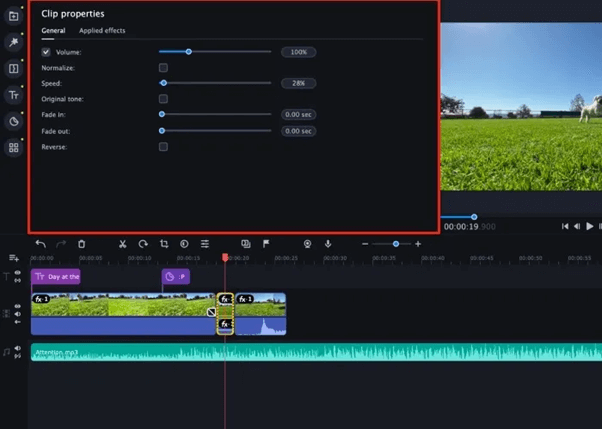602x429 pixels.
Task: Select the Crop tool in timeline toolbar
Action: click(x=163, y=243)
